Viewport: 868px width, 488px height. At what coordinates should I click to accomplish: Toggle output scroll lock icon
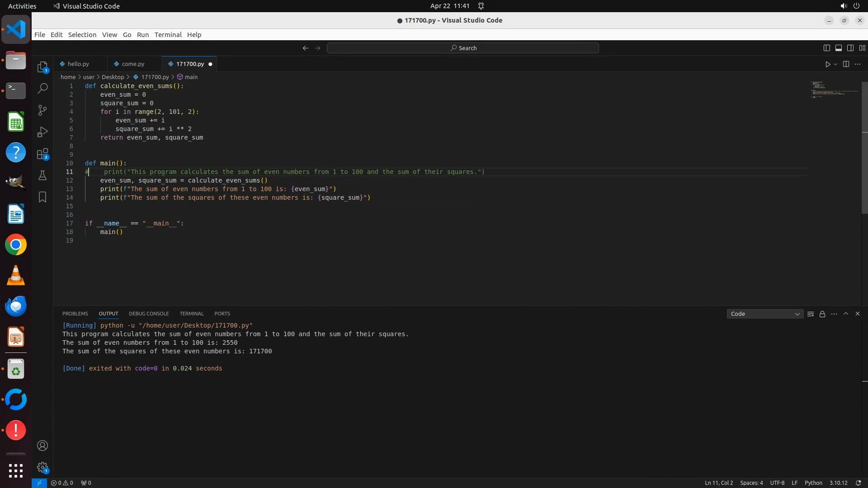pos(822,314)
